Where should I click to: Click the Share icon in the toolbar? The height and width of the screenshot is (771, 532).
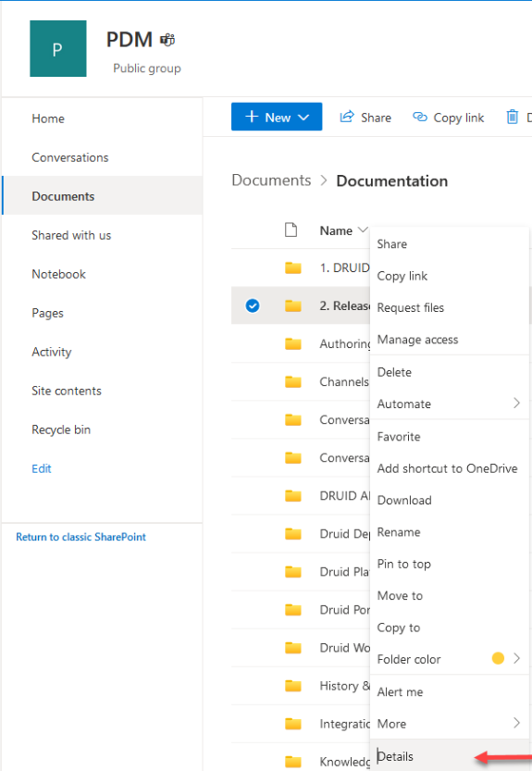click(x=347, y=117)
